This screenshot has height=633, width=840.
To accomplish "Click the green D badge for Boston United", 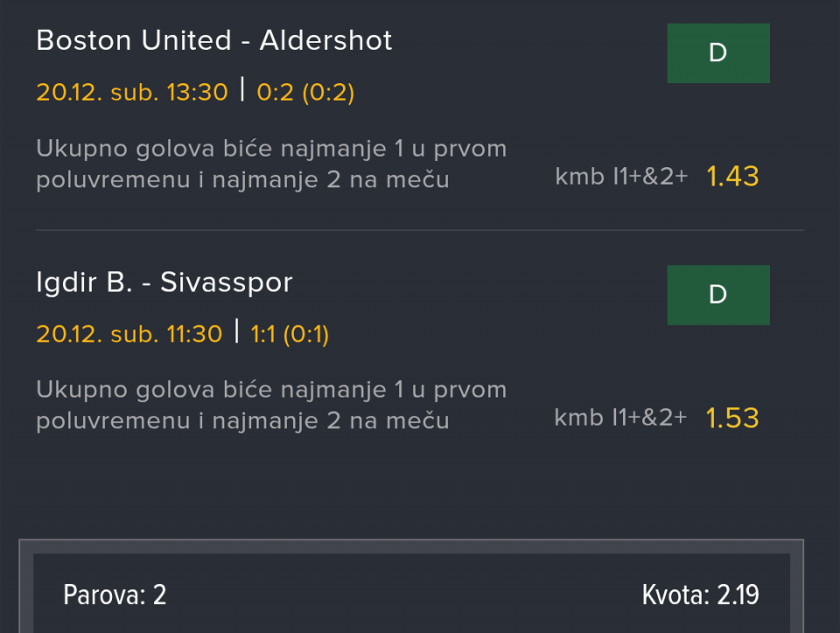I will click(717, 53).
